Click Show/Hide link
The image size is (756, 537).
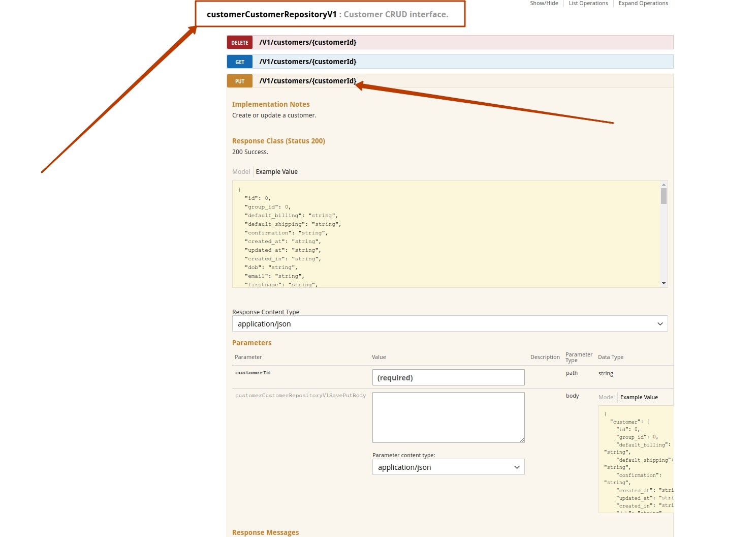coord(544,4)
